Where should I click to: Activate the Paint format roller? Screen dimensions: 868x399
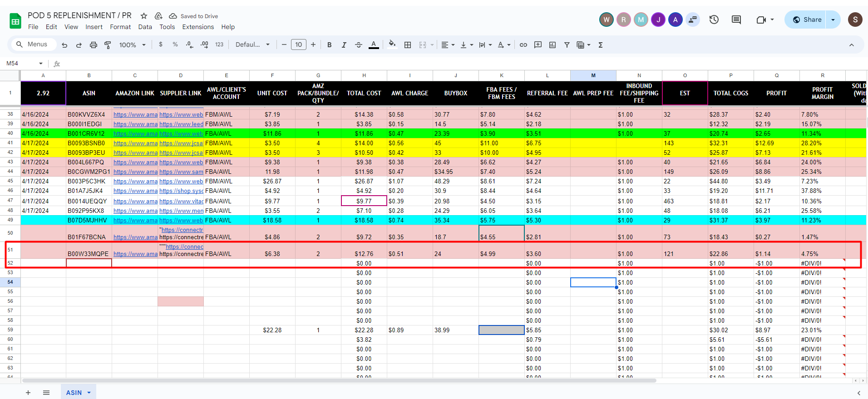point(108,45)
